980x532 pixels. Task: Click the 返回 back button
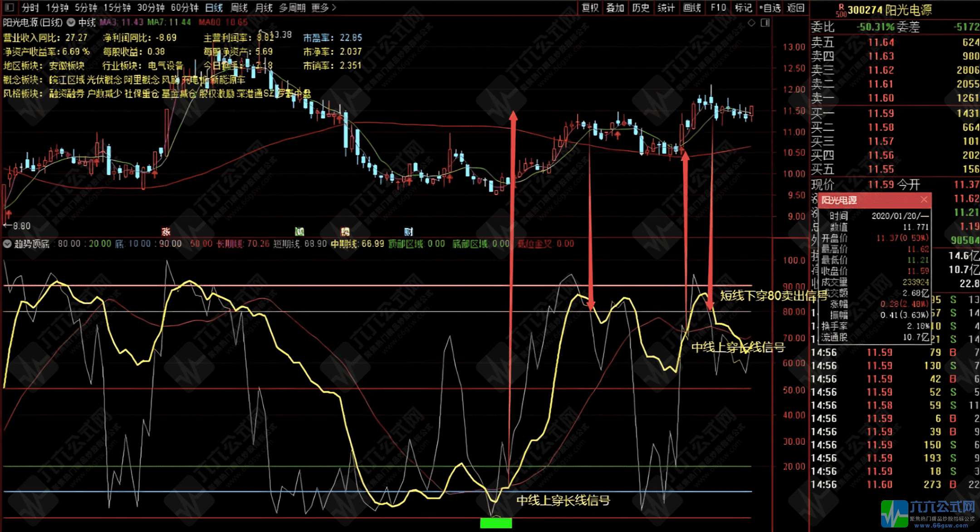click(796, 8)
